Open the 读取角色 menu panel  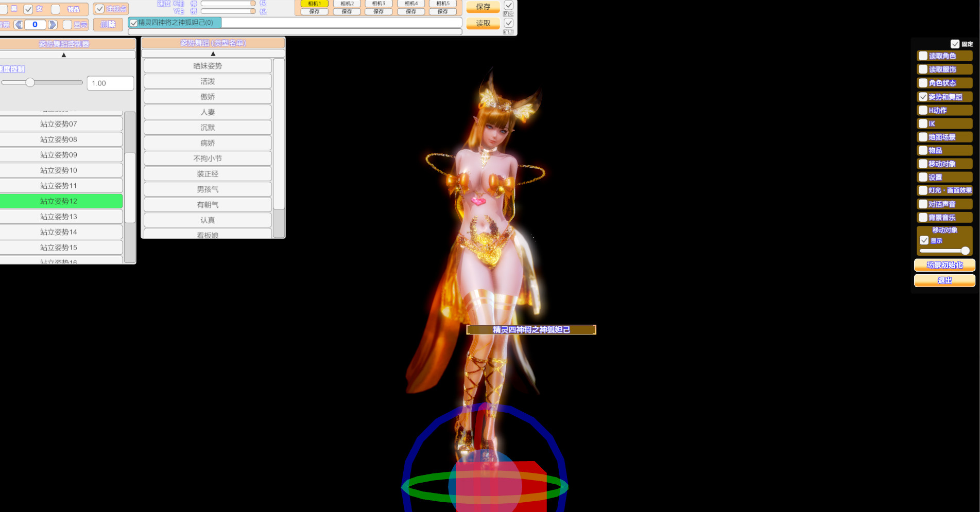[944, 56]
